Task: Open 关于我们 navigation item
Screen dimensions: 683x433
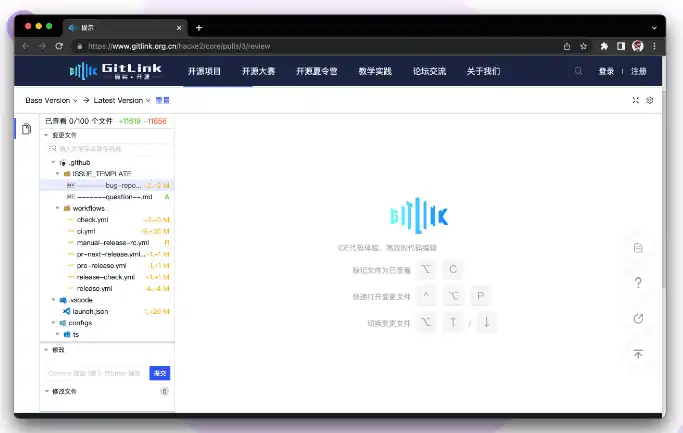Action: pyautogui.click(x=484, y=71)
